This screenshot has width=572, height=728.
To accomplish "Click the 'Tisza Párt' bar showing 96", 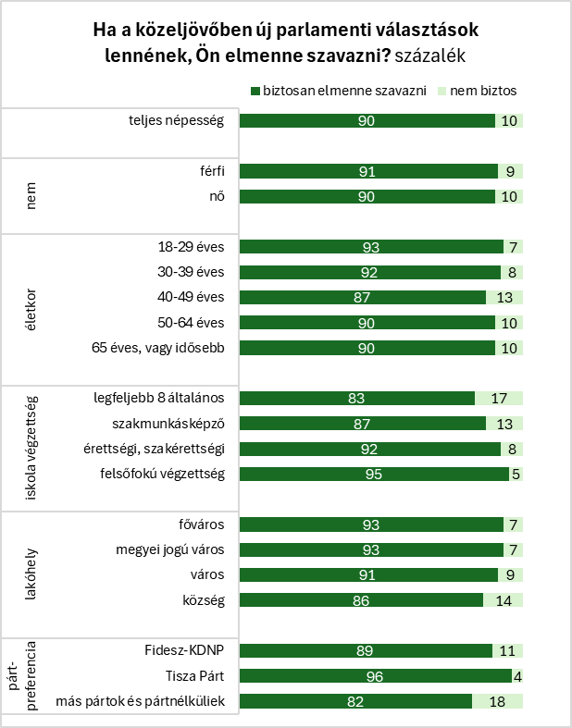I will point(376,676).
